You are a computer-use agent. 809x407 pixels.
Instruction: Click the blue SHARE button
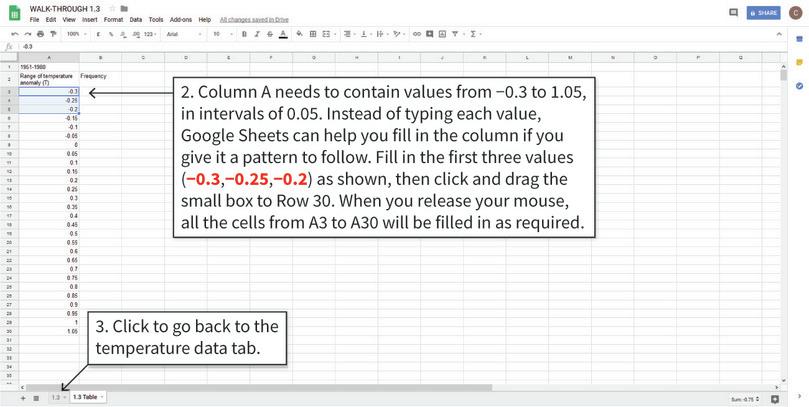point(763,13)
